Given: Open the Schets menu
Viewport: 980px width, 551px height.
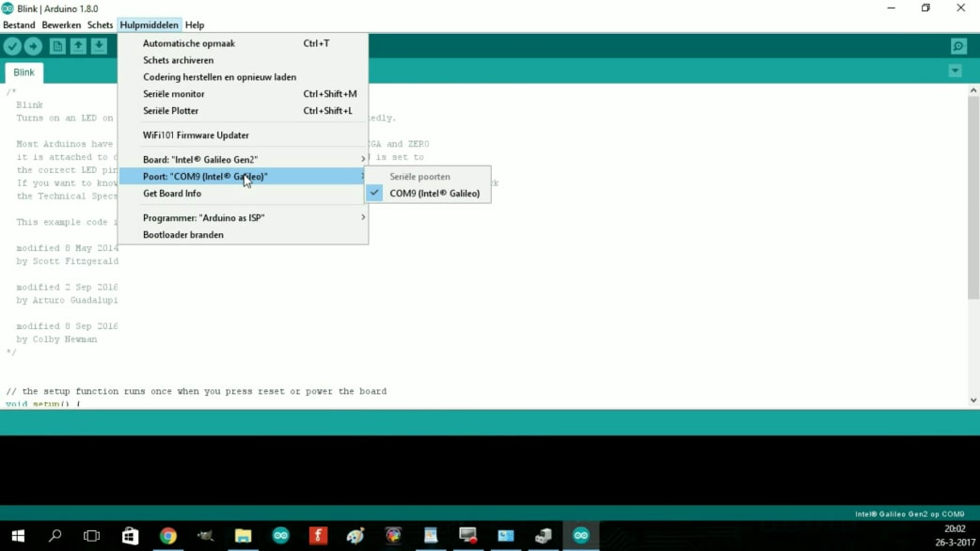Looking at the screenshot, I should 100,25.
